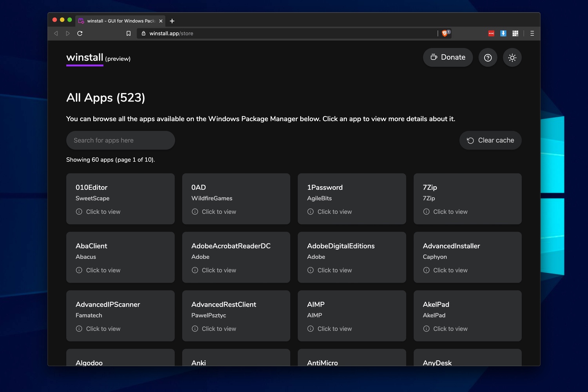Click the red LastPass extension icon

491,33
